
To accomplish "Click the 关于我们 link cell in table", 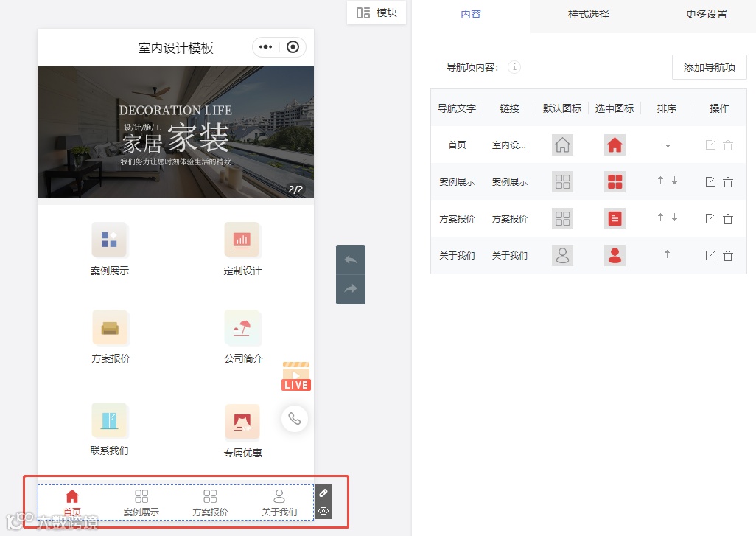I will [x=510, y=255].
